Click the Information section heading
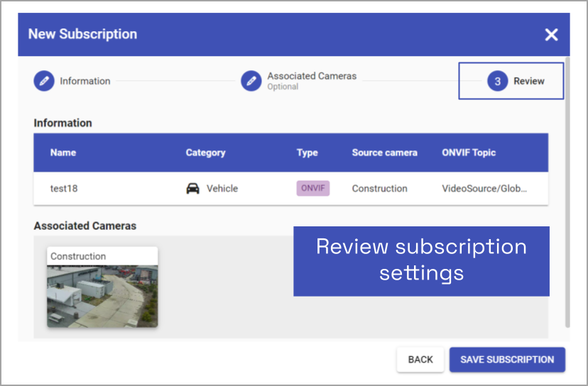 [x=62, y=123]
